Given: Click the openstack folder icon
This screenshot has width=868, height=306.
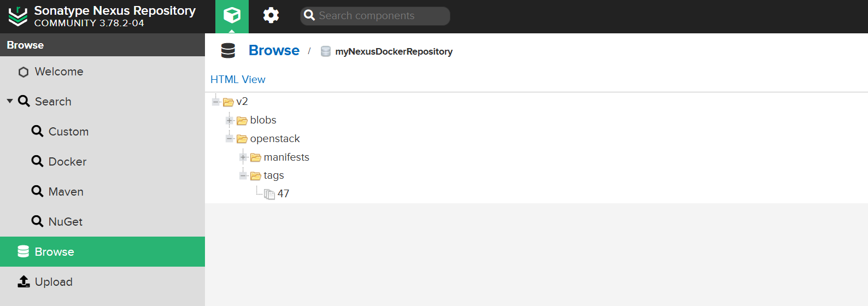Looking at the screenshot, I should click(x=242, y=139).
